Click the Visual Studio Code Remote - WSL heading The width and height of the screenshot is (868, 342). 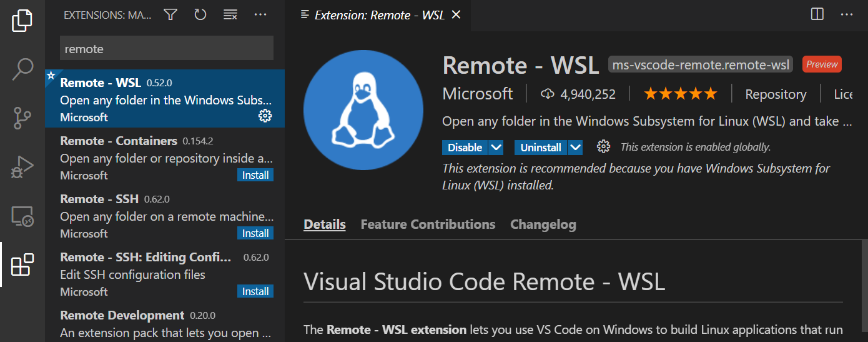click(485, 281)
